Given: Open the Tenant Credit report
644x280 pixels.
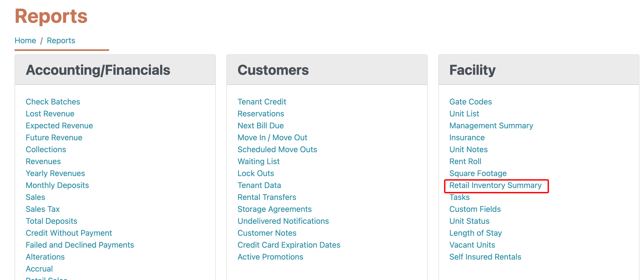Looking at the screenshot, I should tap(262, 102).
